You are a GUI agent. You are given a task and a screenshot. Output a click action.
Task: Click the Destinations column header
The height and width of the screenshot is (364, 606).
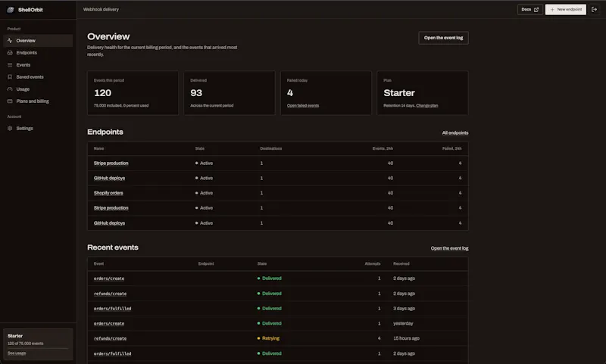pos(271,148)
